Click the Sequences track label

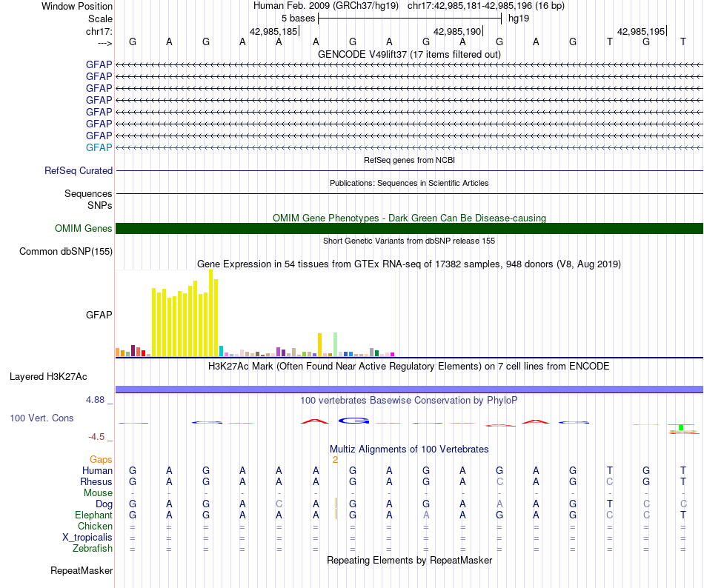click(x=88, y=193)
